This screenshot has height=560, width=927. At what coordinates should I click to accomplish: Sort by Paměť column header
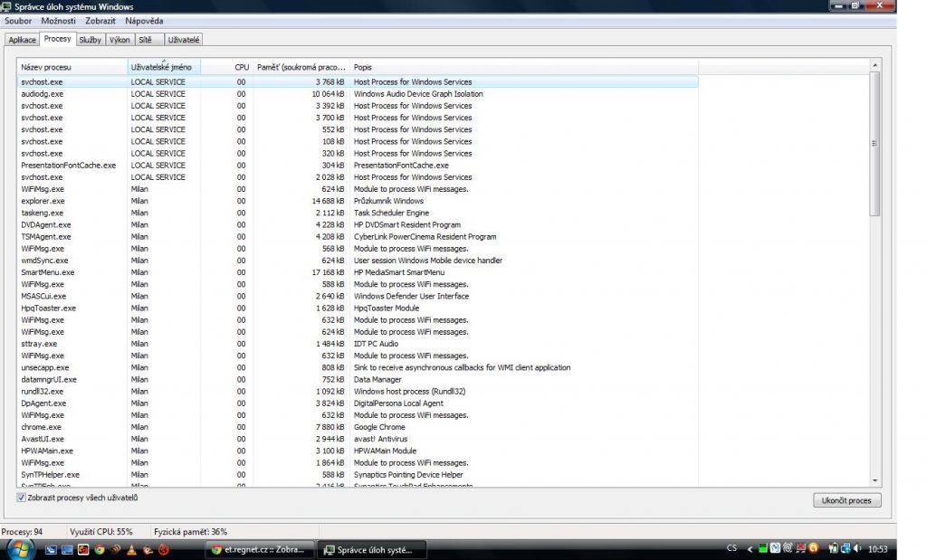point(301,67)
